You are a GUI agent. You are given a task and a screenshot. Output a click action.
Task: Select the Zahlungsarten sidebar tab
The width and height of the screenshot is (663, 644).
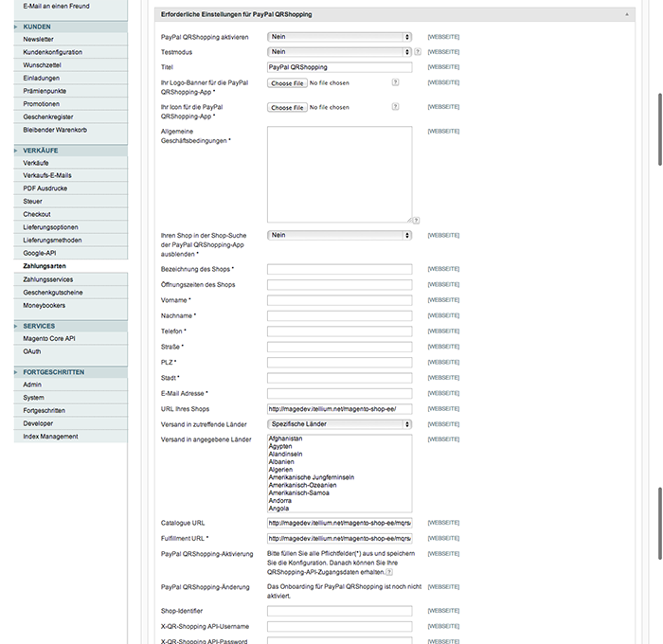coord(71,266)
